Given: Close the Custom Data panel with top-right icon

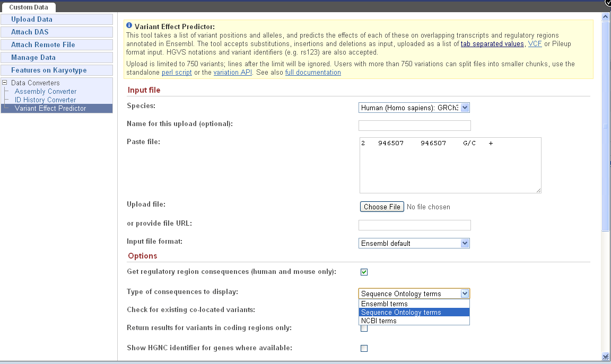Looking at the screenshot, I should point(607,3).
